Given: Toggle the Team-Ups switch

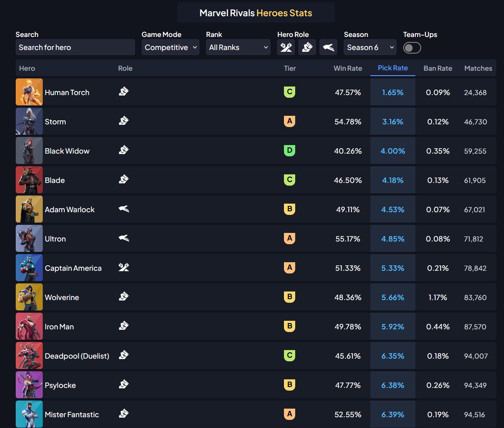Looking at the screenshot, I should point(412,48).
